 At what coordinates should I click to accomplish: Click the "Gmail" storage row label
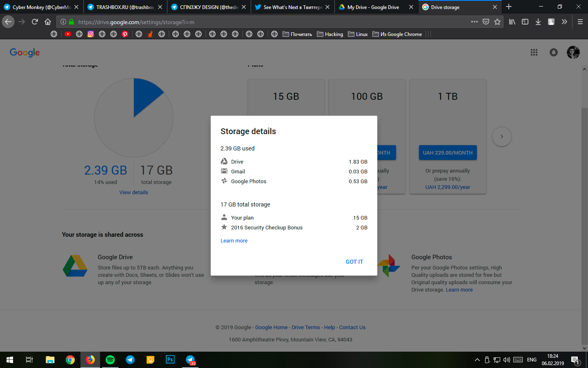coord(238,171)
